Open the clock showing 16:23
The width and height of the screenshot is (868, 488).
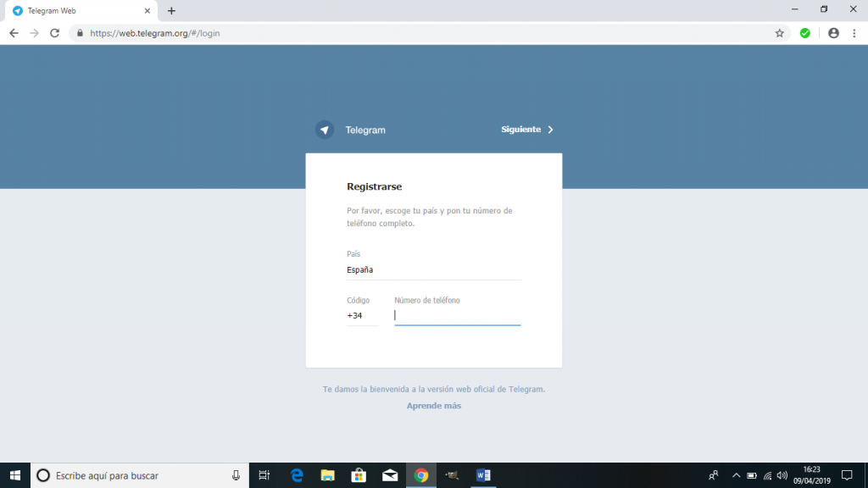(811, 475)
